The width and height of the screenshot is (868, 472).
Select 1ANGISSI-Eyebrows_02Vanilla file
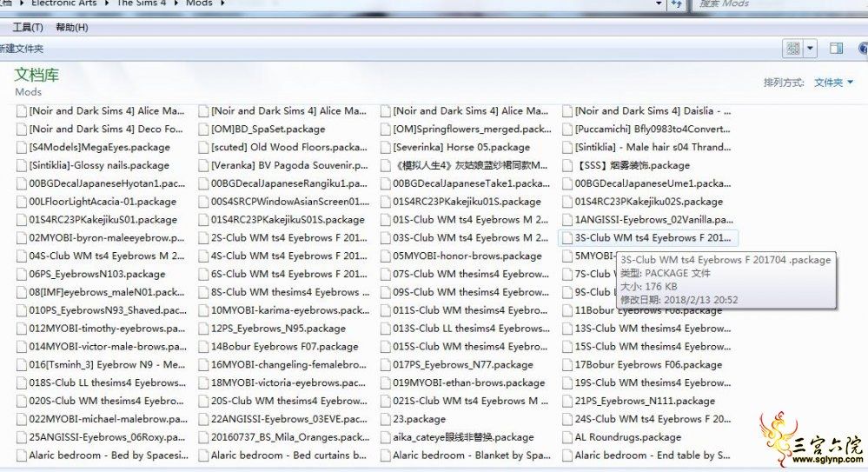coord(653,220)
